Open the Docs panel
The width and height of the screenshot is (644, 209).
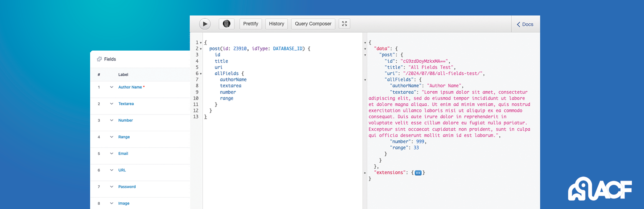(x=525, y=24)
